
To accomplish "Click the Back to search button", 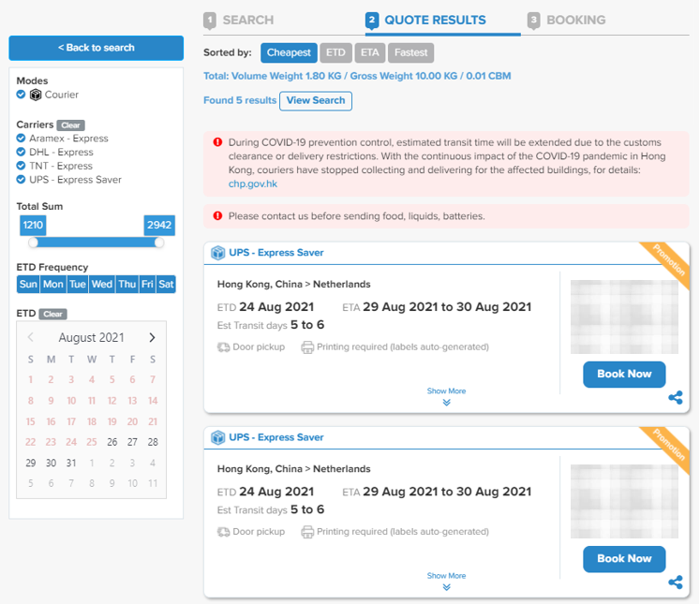I will (96, 48).
